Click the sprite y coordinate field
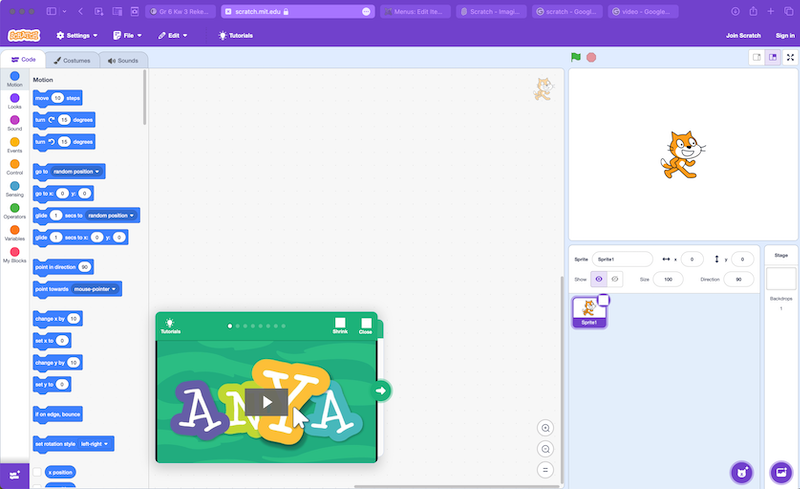Screen dimensions: 800x489 pyautogui.click(x=742, y=259)
